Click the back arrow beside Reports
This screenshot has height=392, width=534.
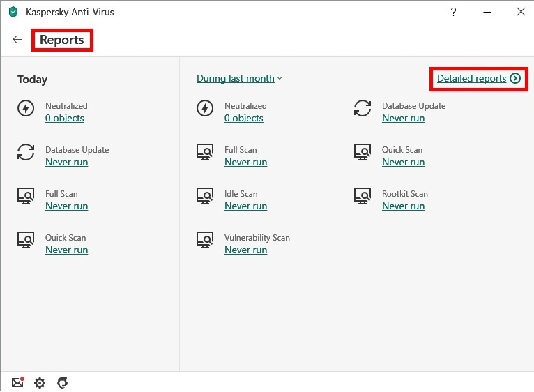click(x=17, y=40)
